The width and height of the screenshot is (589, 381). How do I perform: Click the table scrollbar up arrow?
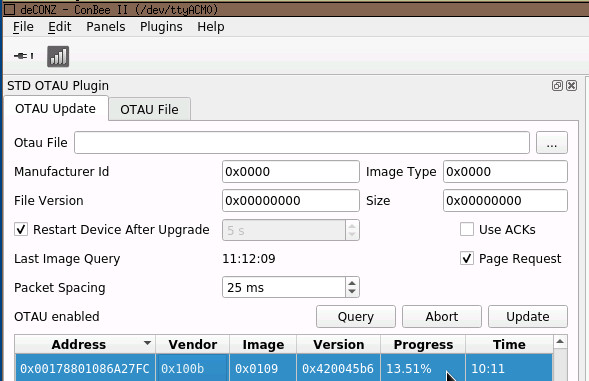(x=560, y=342)
